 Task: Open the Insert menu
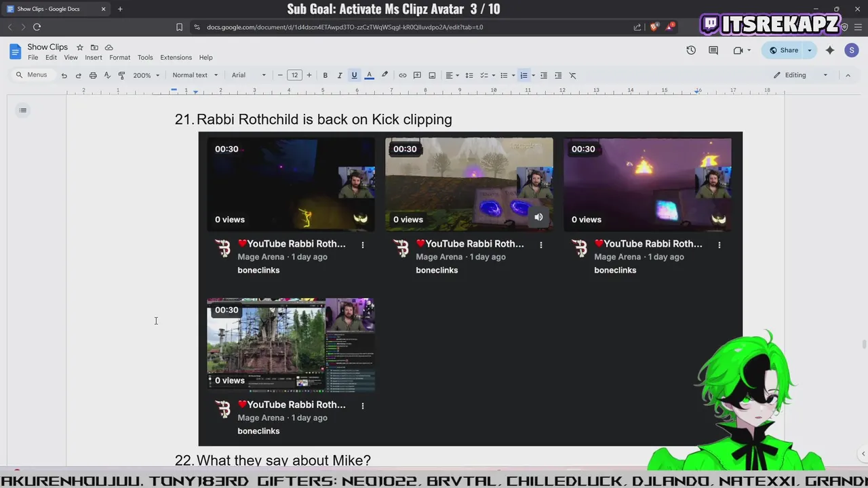tap(94, 58)
